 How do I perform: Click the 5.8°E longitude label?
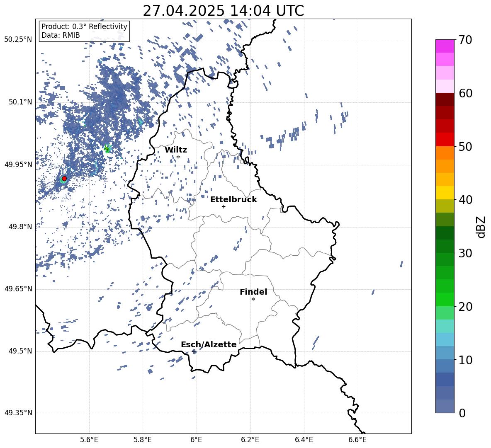pos(143,440)
